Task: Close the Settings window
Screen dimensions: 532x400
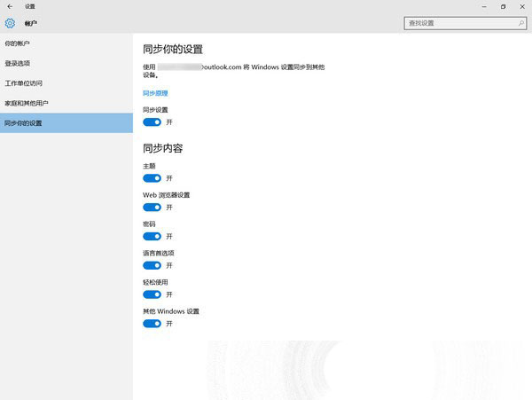Action: 523,6
